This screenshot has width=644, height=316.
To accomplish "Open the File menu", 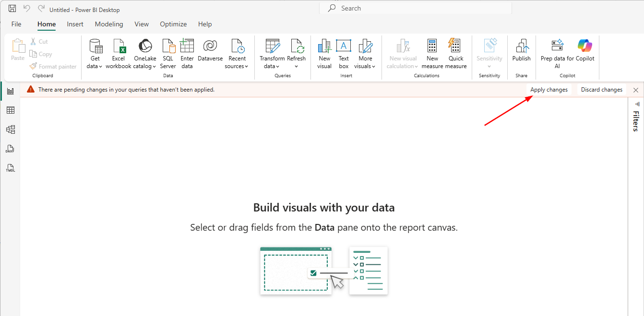I will [16, 24].
